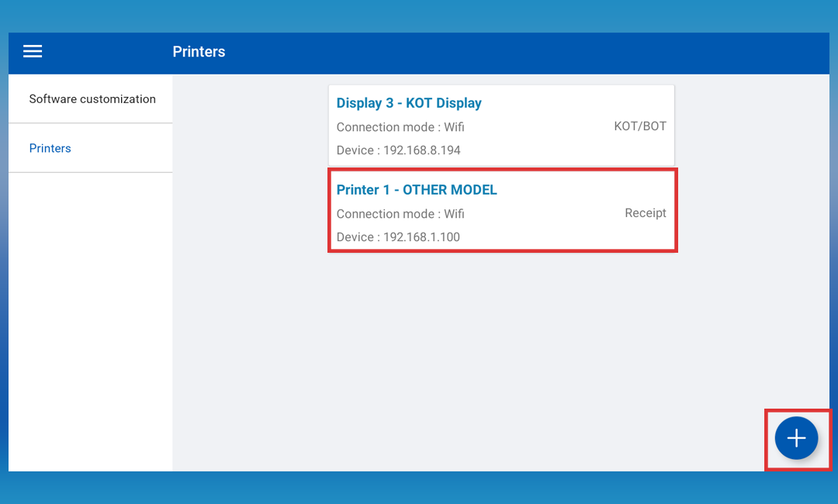838x504 pixels.
Task: Tap the plus button to add a printer
Action: 796,439
